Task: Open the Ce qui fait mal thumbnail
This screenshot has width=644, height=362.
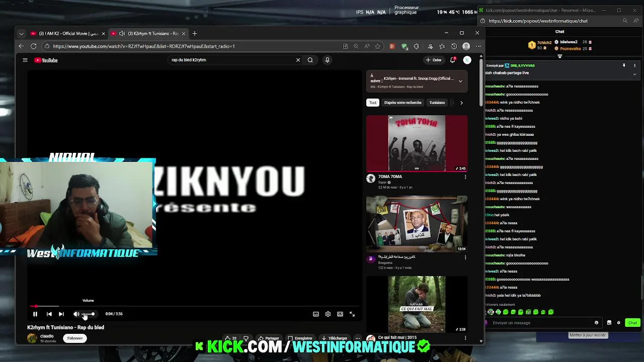Action: pyautogui.click(x=417, y=304)
